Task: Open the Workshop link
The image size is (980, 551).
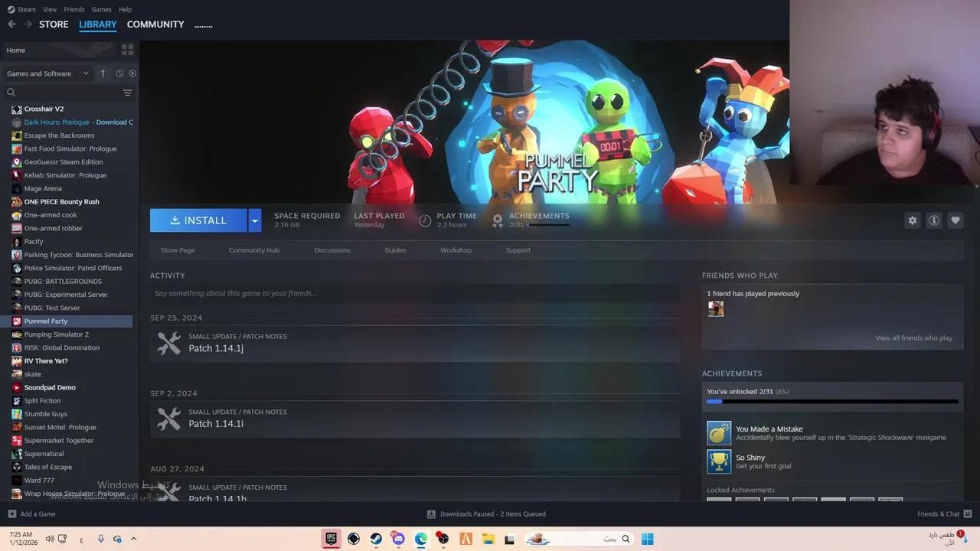Action: pos(456,250)
